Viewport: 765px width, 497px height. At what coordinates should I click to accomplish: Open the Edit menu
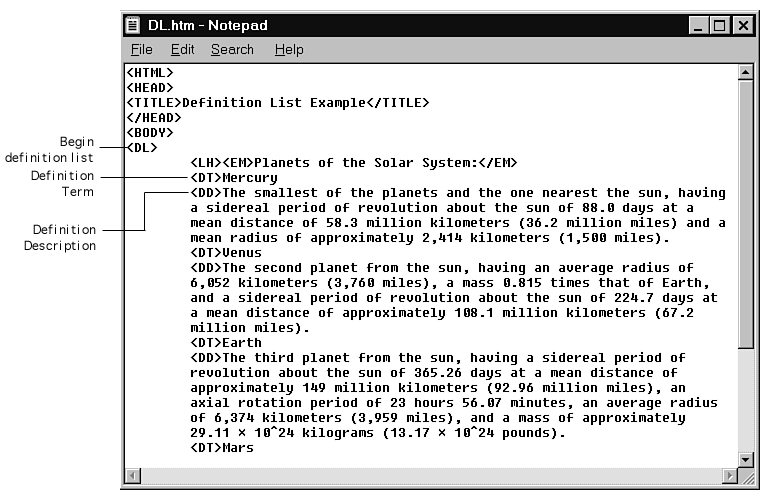182,49
